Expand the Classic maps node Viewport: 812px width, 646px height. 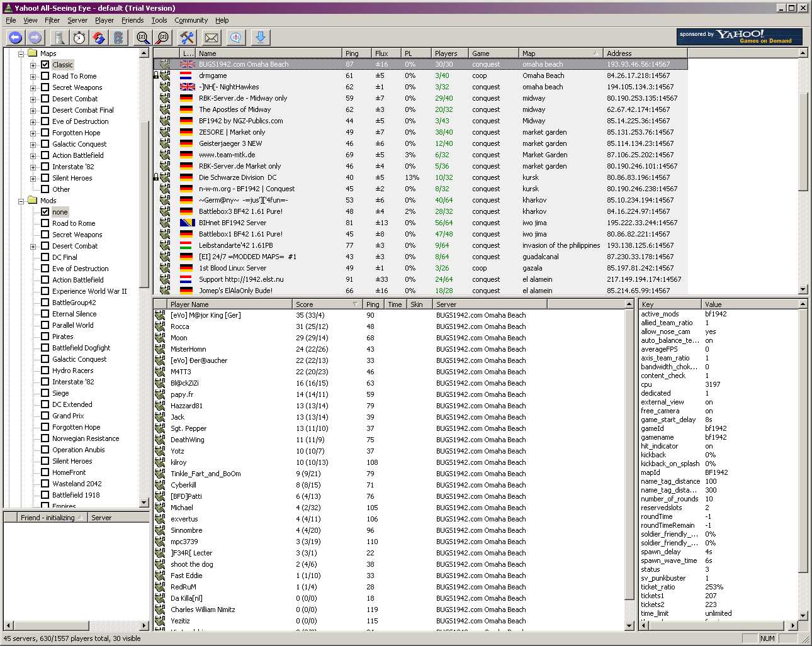(33, 65)
